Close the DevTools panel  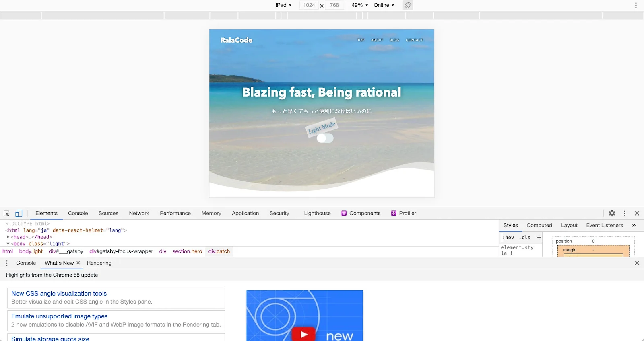[x=637, y=214]
